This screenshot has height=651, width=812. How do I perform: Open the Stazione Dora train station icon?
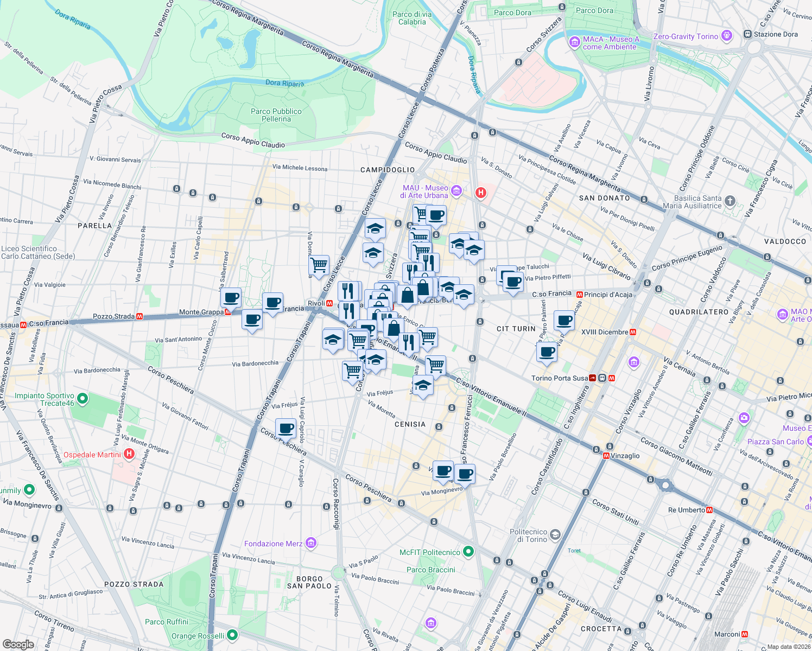pos(748,34)
